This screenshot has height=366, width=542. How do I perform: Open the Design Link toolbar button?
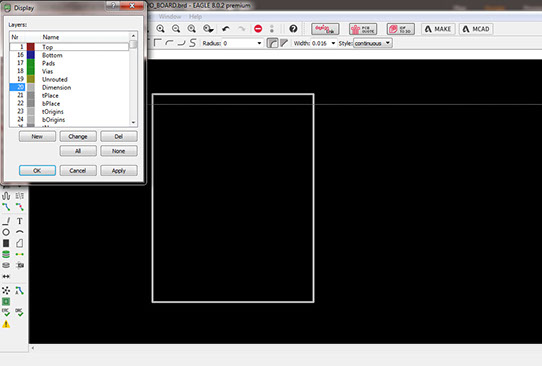tap(325, 29)
